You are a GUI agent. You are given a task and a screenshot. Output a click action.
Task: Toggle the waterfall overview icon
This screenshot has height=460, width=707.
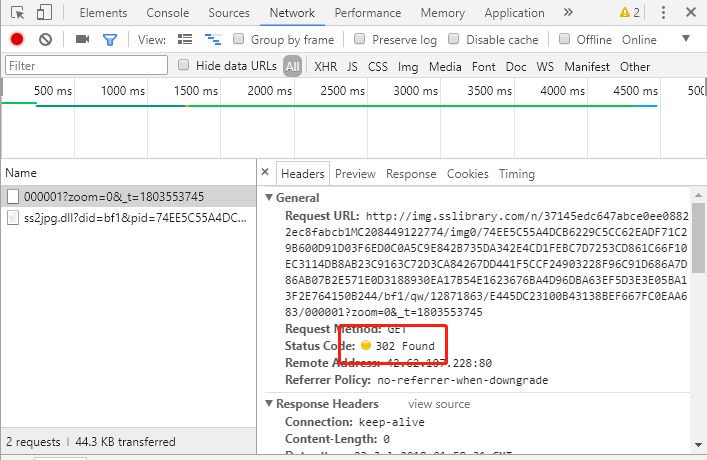click(x=212, y=39)
